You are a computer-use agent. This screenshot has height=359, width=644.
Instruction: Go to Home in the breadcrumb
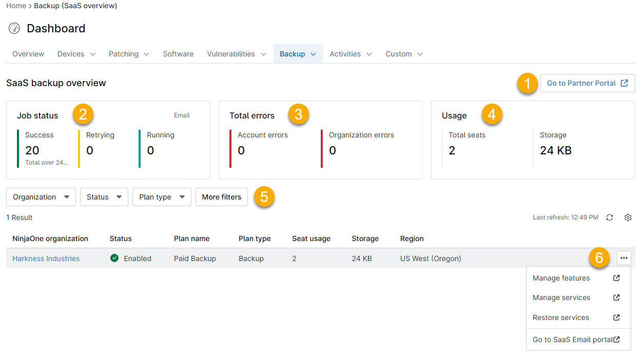(16, 6)
